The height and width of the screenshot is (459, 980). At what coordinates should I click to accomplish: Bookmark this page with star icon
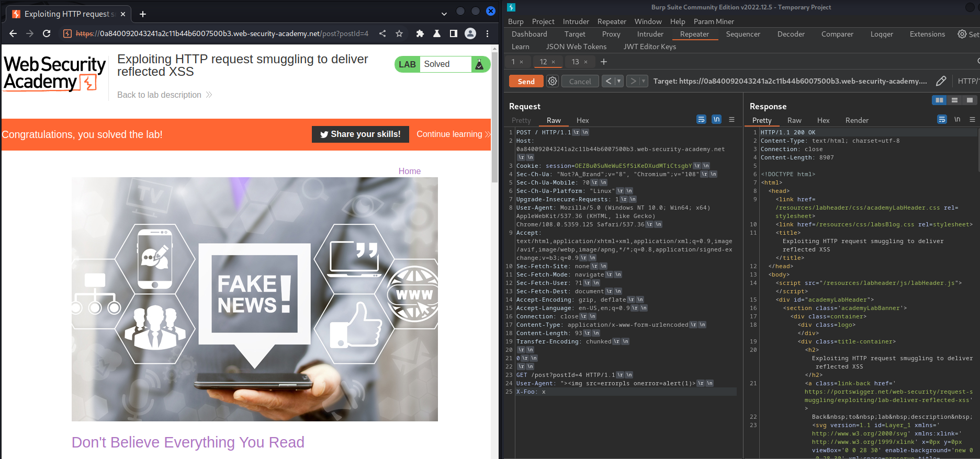point(399,33)
